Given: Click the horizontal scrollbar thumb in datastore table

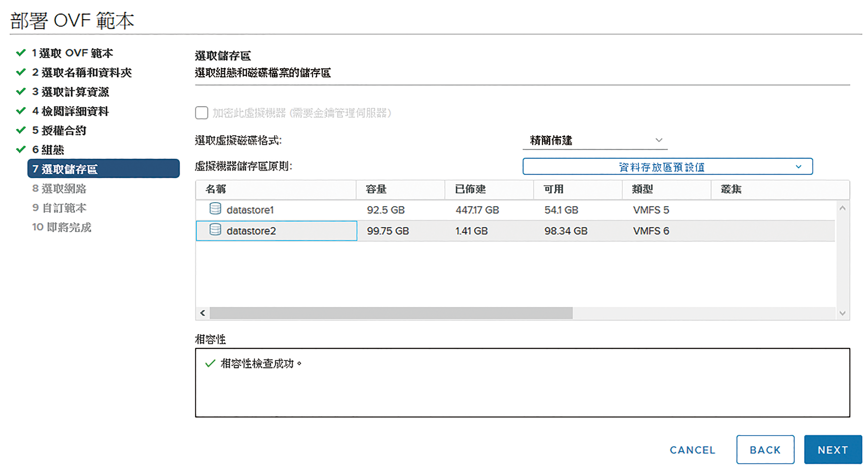Looking at the screenshot, I should 391,313.
